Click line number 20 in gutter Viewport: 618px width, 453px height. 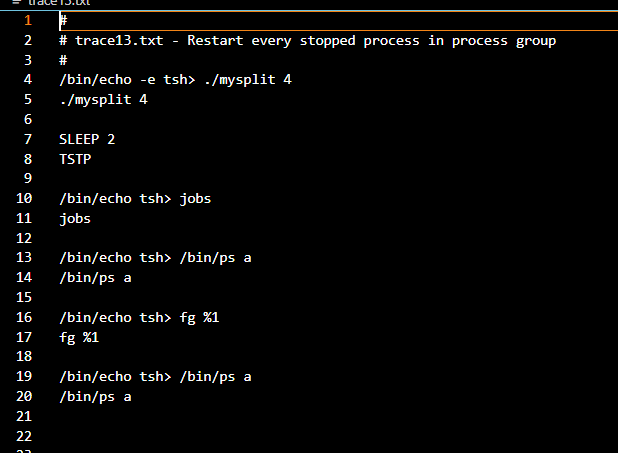[x=24, y=396]
